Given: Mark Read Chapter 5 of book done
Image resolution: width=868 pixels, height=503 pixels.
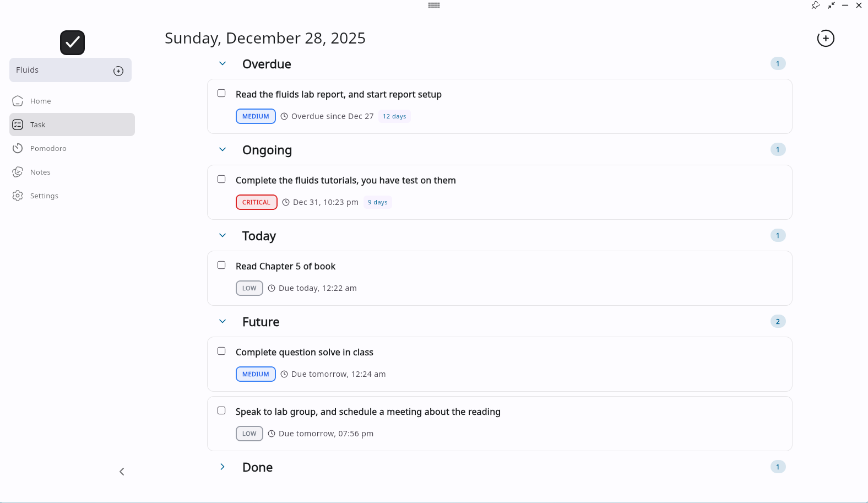Looking at the screenshot, I should click(x=221, y=265).
